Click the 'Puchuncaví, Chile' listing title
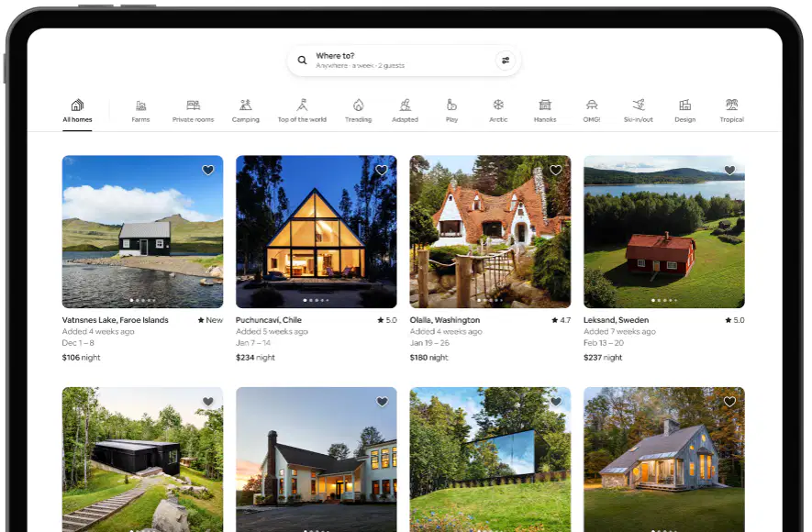Screen dimensions: 812x532 point(268,320)
